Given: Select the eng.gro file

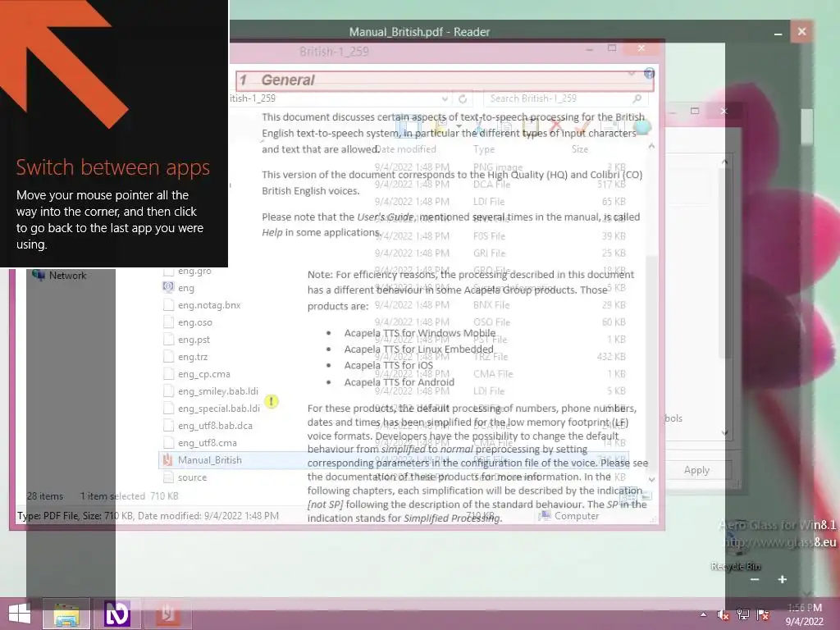Looking at the screenshot, I should pos(194,271).
